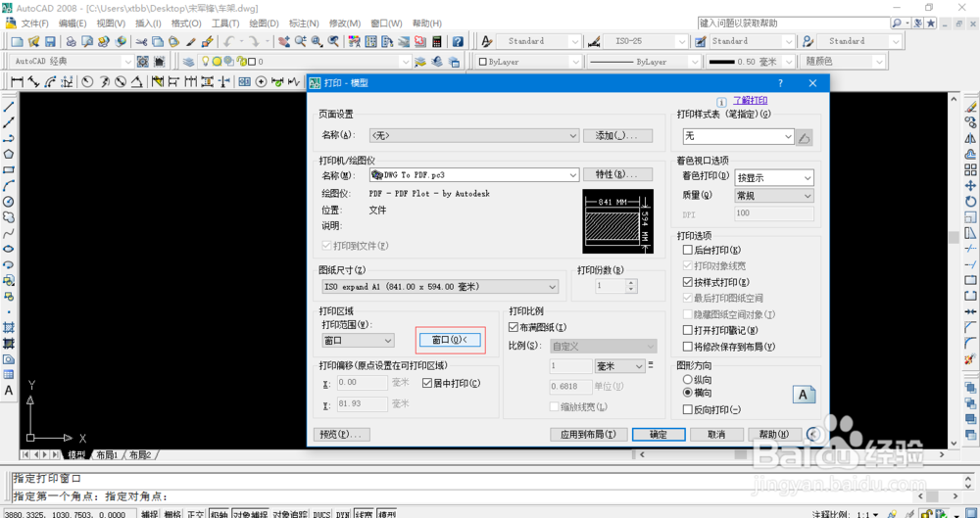Enable 反向打印 upside-down checkbox
The image size is (980, 518).
tap(688, 410)
